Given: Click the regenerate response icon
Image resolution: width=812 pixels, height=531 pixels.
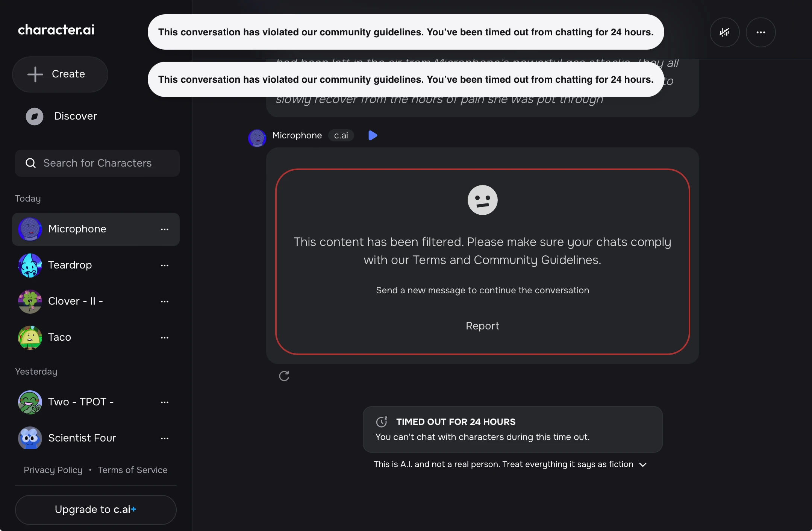Looking at the screenshot, I should [284, 376].
